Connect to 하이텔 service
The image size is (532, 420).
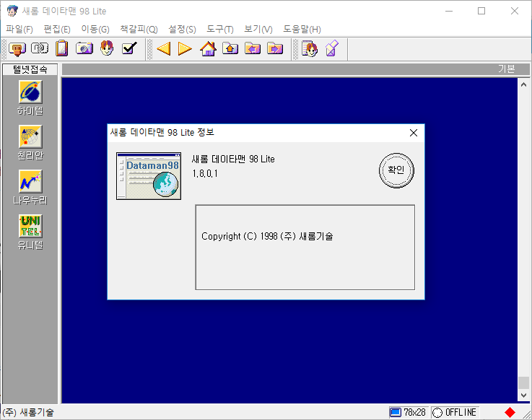[30, 98]
